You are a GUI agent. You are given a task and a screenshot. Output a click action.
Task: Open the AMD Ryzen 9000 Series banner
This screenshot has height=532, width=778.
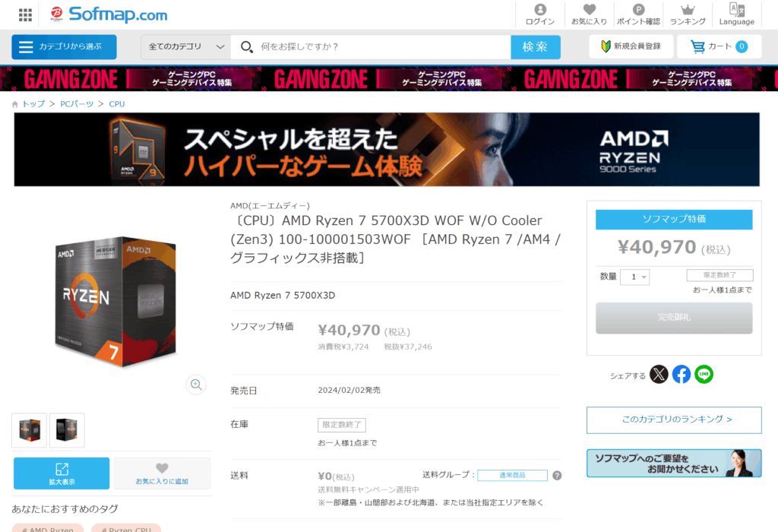click(x=387, y=150)
